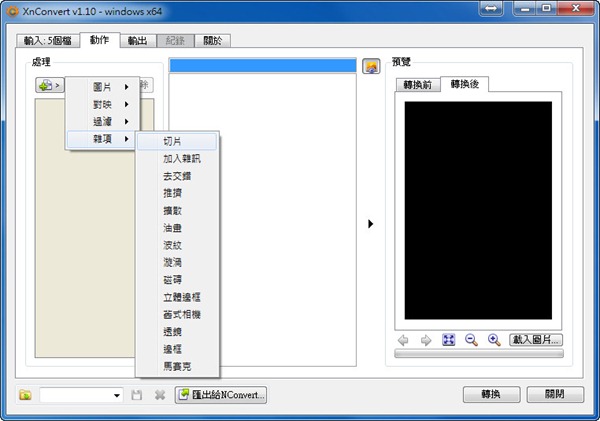Go to next preview image arrow

pos(426,340)
